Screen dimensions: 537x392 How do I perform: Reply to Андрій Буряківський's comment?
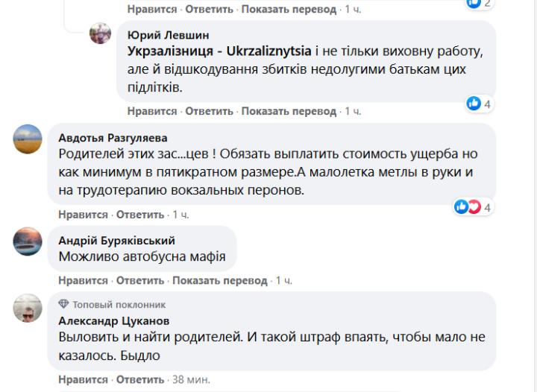140,280
